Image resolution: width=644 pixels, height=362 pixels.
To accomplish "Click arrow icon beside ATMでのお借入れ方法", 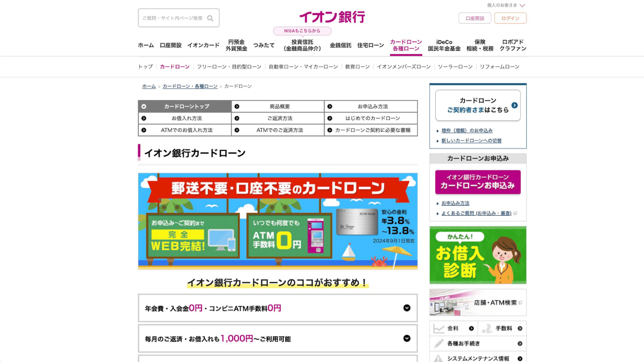I will point(144,130).
